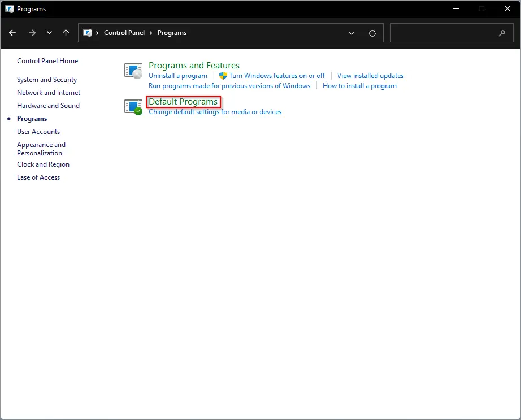Open the Programs and Features heading
Screen dimensions: 521x420
(x=194, y=65)
